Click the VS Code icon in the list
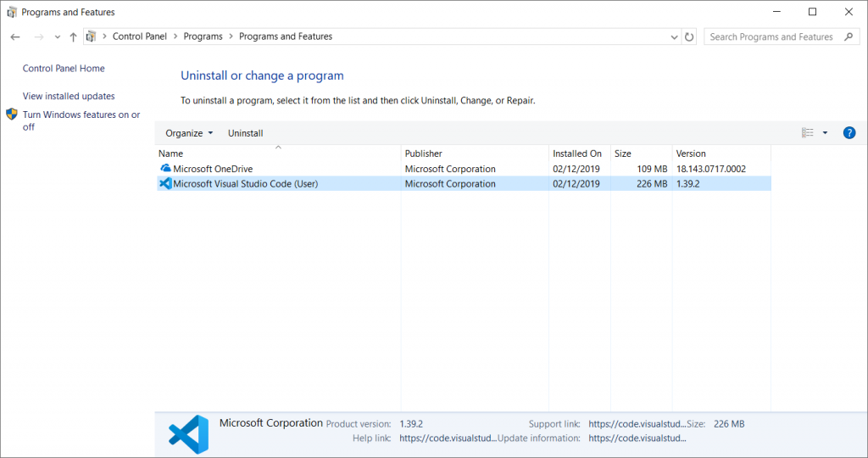The height and width of the screenshot is (458, 868). pyautogui.click(x=165, y=183)
